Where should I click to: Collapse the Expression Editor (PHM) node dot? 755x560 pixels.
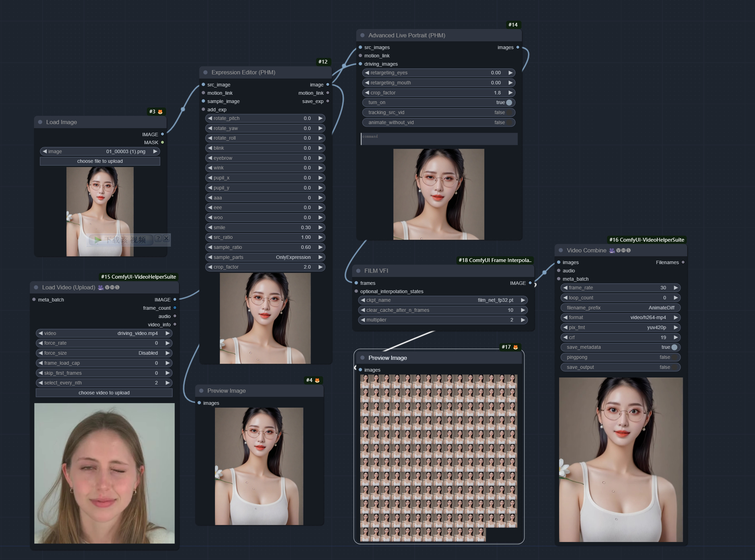tap(205, 72)
